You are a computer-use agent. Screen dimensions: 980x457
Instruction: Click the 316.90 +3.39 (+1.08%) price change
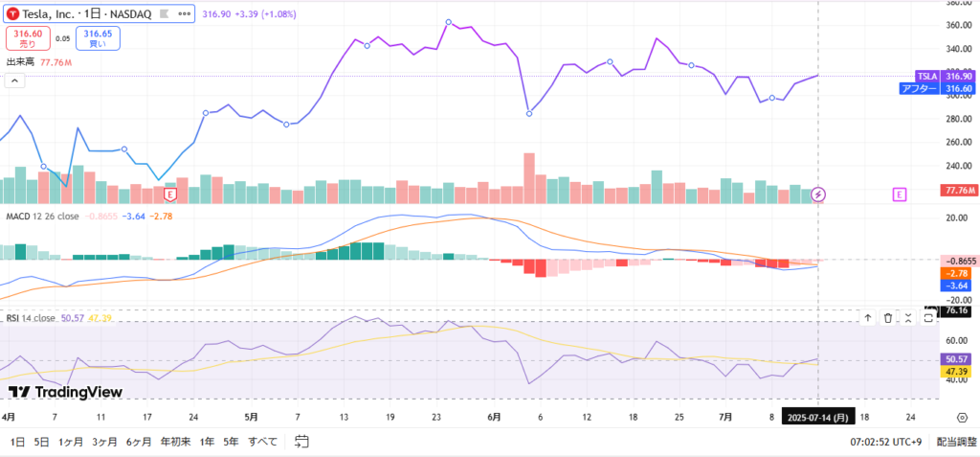248,13
